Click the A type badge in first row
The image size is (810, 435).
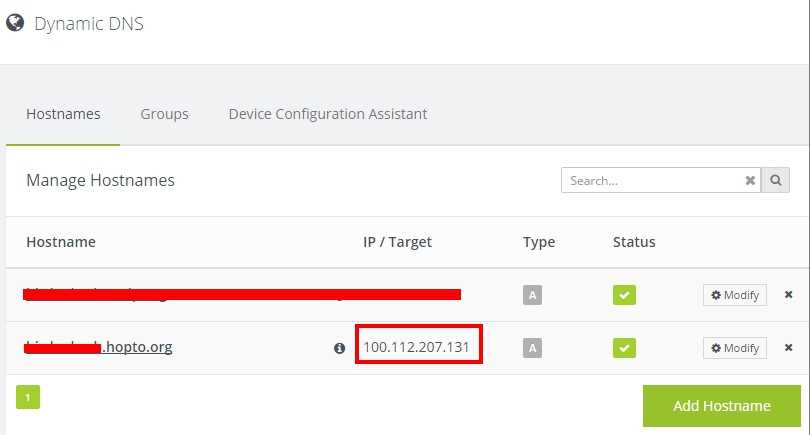coord(533,295)
